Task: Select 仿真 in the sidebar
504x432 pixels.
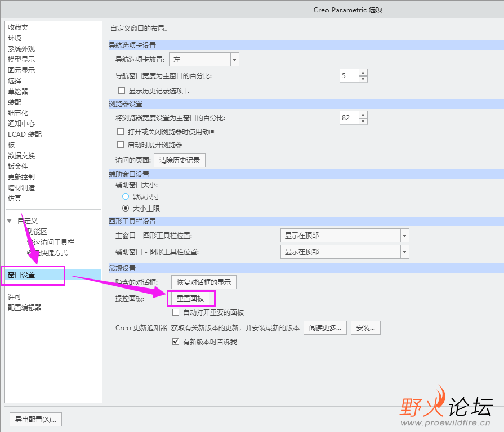Action: click(x=15, y=199)
